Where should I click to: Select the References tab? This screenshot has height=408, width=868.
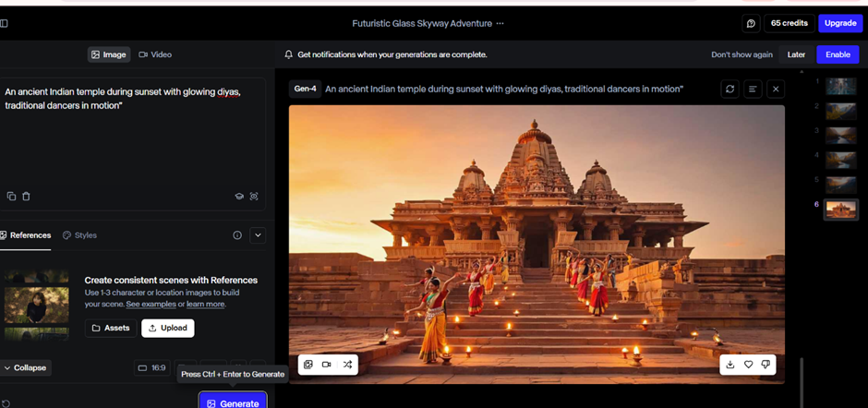tap(26, 235)
